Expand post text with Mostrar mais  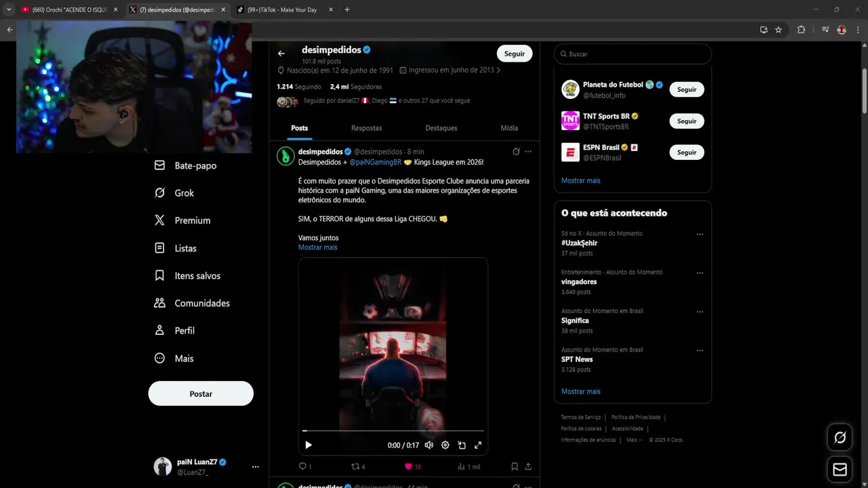point(317,247)
